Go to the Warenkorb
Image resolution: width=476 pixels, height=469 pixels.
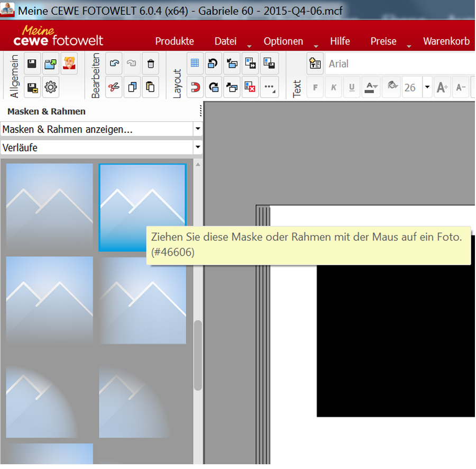coord(446,41)
